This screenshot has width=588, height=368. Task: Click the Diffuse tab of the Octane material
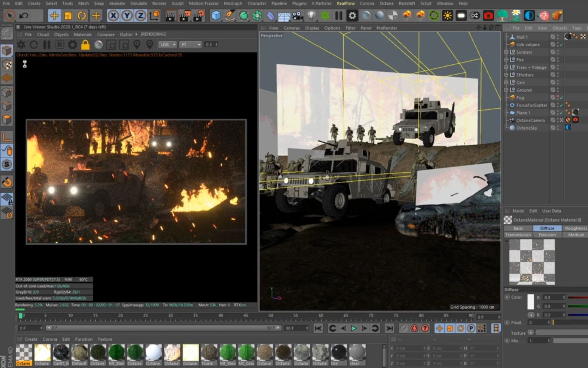[547, 228]
